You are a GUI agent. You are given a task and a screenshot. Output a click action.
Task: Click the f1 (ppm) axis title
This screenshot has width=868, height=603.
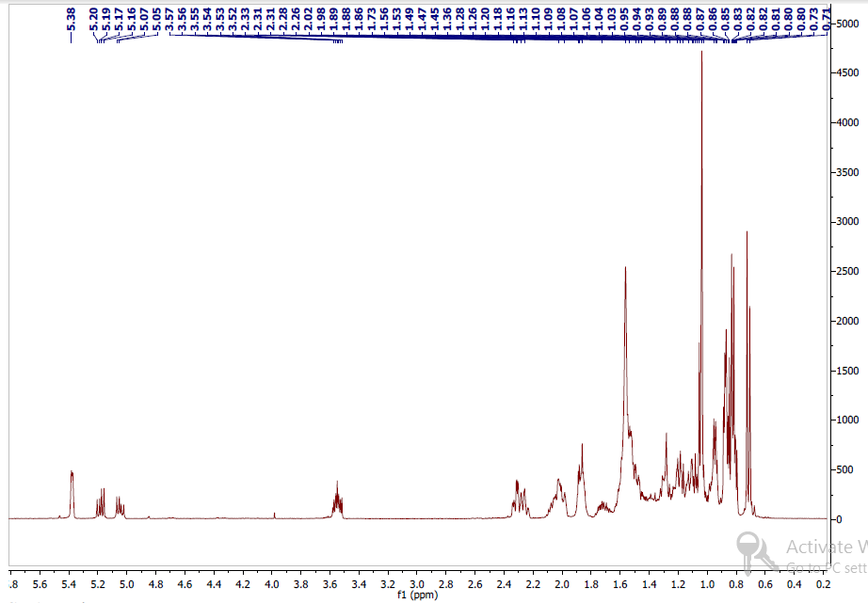point(417,595)
